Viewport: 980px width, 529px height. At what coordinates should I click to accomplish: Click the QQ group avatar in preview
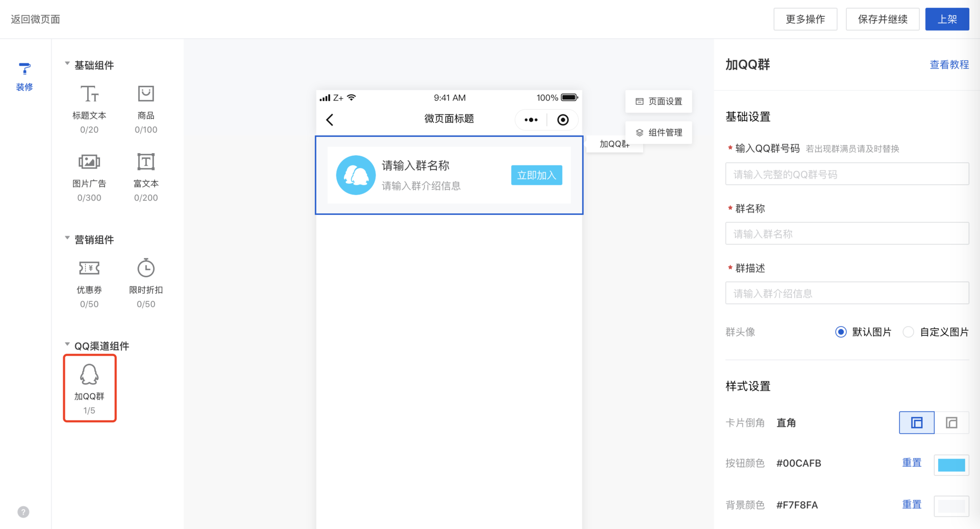point(356,175)
